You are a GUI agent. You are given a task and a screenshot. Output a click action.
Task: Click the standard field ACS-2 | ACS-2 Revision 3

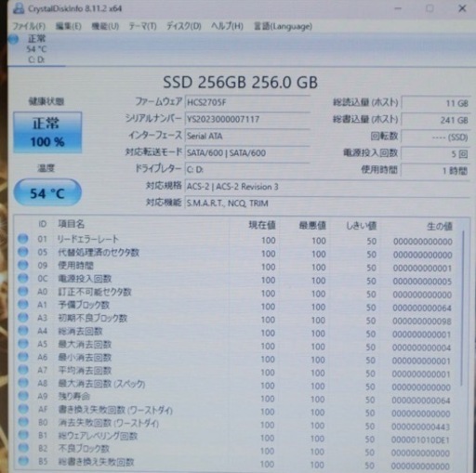[327, 187]
